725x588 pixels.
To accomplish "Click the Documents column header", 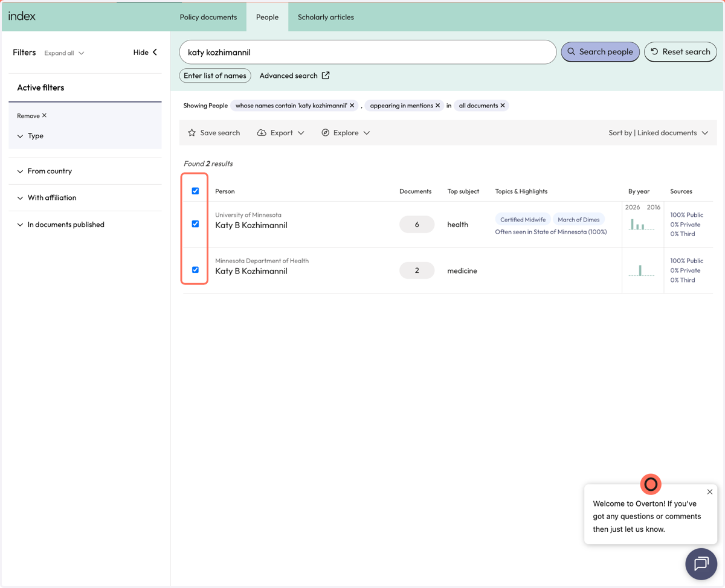I will click(x=416, y=191).
